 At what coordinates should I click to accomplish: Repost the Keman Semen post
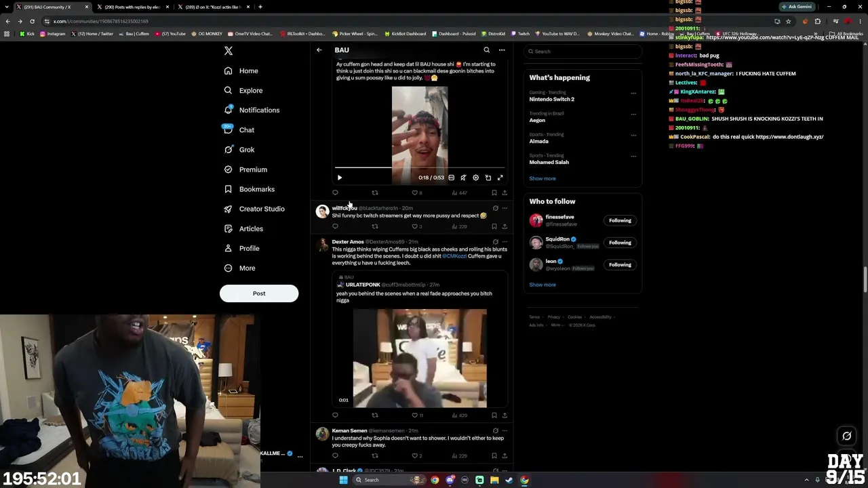coord(374,455)
